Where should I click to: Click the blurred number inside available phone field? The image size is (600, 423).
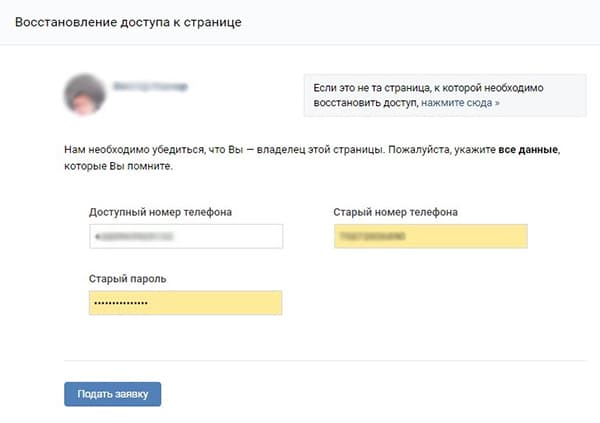coord(134,237)
